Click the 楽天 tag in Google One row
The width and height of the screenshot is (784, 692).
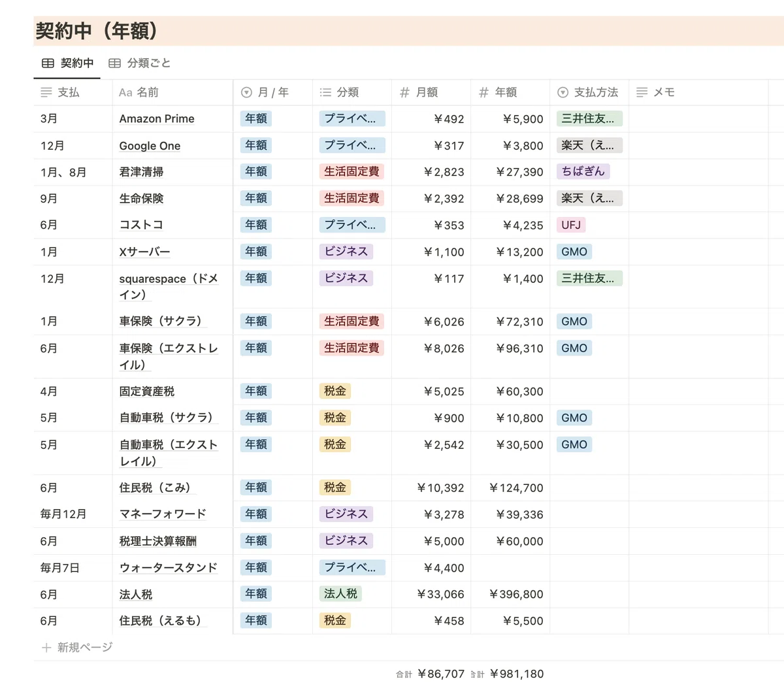[589, 145]
